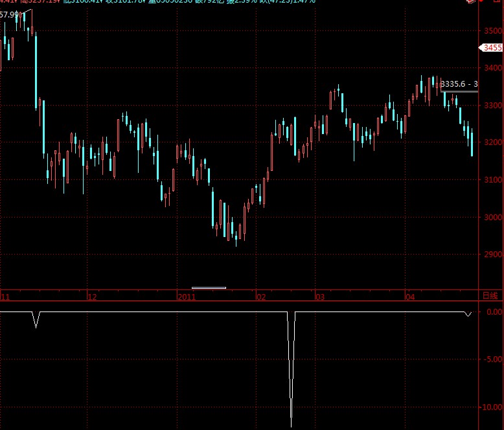Click the 0.00 indicator axis label
504x430 pixels.
tap(494, 311)
